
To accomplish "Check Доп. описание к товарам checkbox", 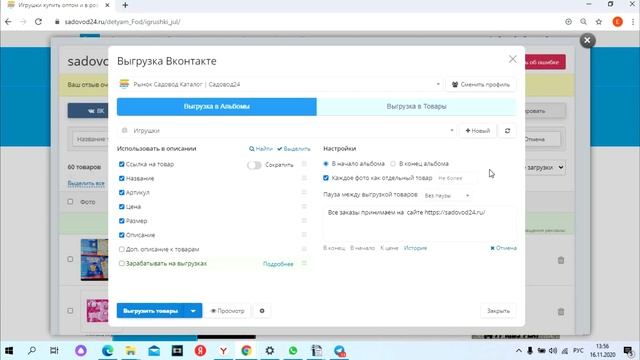I will pos(122,249).
